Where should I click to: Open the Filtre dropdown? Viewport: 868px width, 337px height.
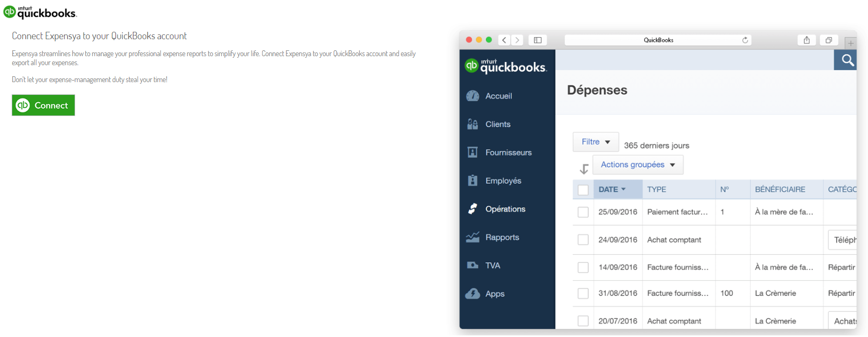[596, 142]
